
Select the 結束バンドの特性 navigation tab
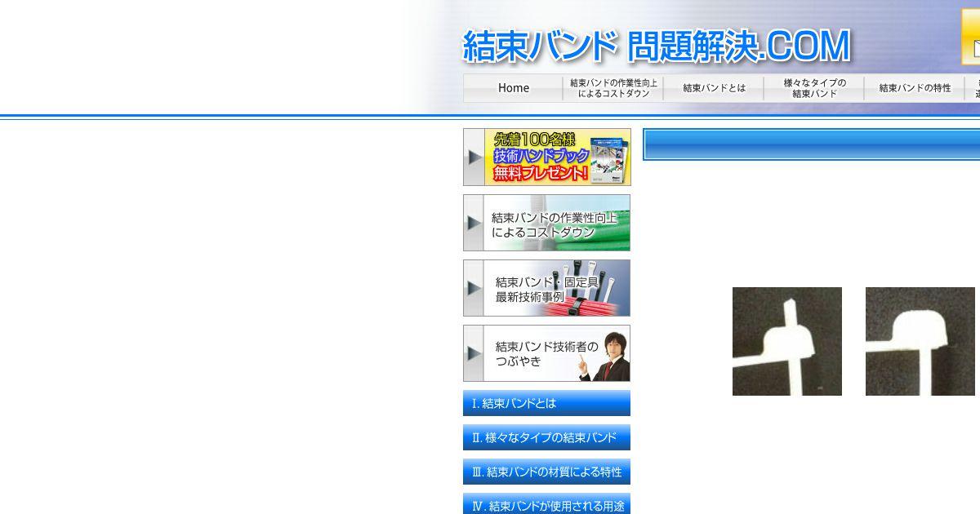coord(915,88)
